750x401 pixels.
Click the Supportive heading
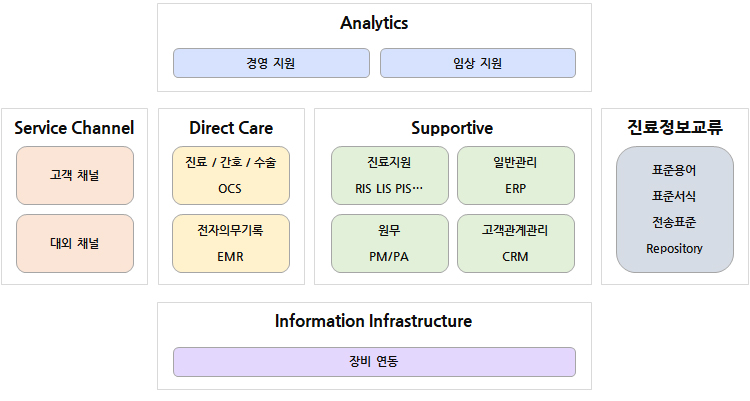[x=452, y=128]
